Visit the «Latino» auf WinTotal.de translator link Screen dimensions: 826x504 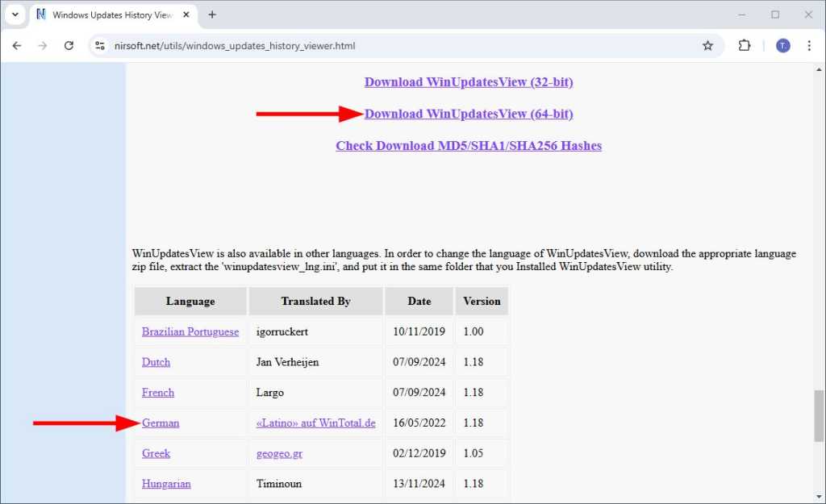point(315,423)
